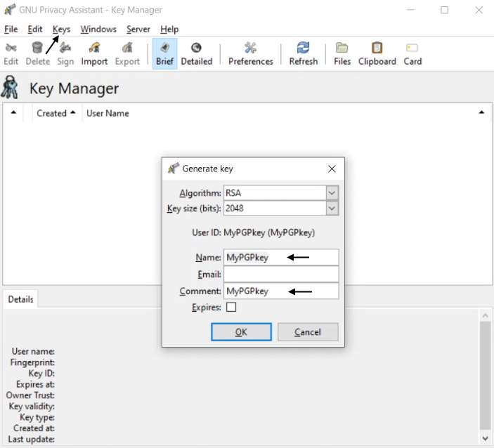Click the User name label in Details
Viewport: 494px width, 448px height.
click(33, 351)
